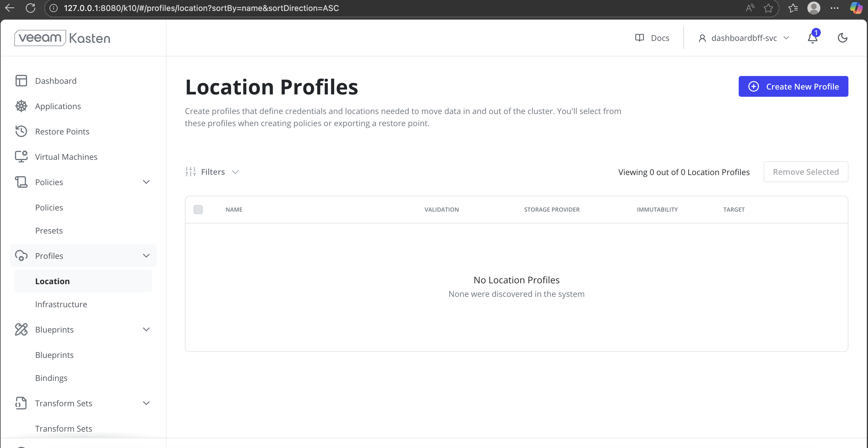Click the browser refresh icon
Viewport: 868px width, 448px height.
tap(30, 8)
